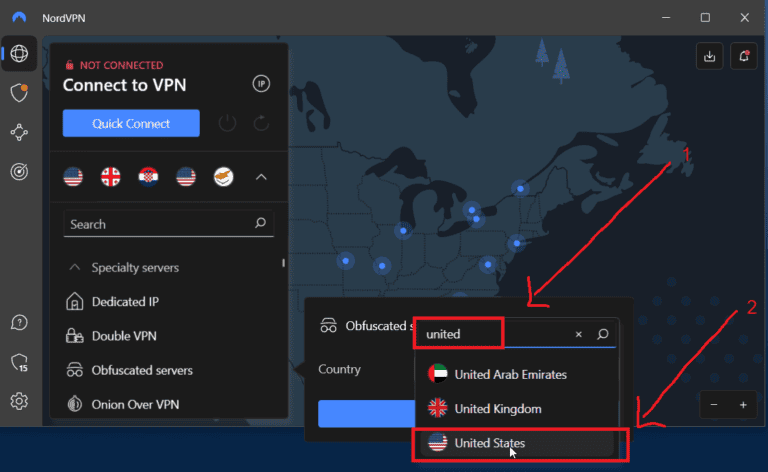
Task: Click the help question mark icon
Action: tap(19, 323)
